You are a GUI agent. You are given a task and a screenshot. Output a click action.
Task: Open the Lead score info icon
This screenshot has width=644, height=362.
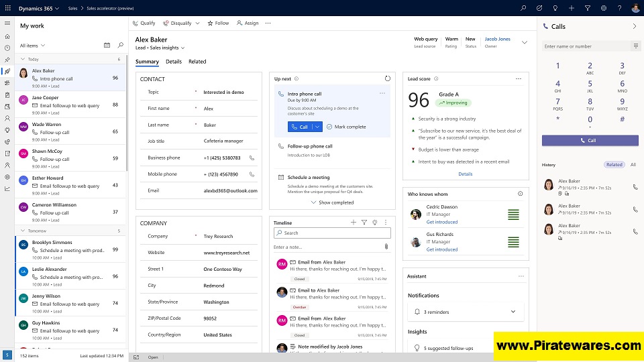pyautogui.click(x=437, y=78)
